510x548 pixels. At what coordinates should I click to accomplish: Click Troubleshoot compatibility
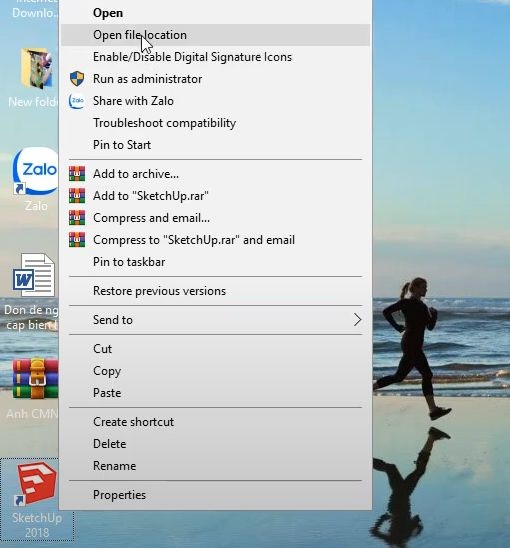215,123
